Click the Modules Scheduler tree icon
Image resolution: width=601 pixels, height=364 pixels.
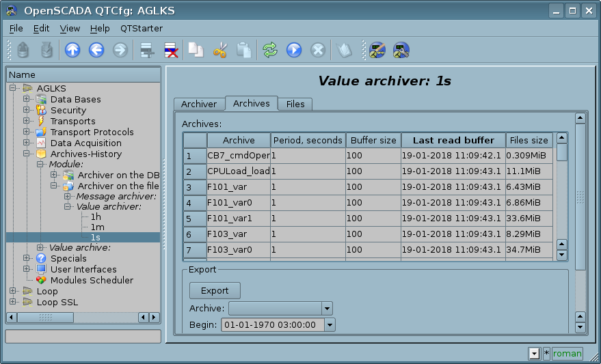pyautogui.click(x=41, y=281)
